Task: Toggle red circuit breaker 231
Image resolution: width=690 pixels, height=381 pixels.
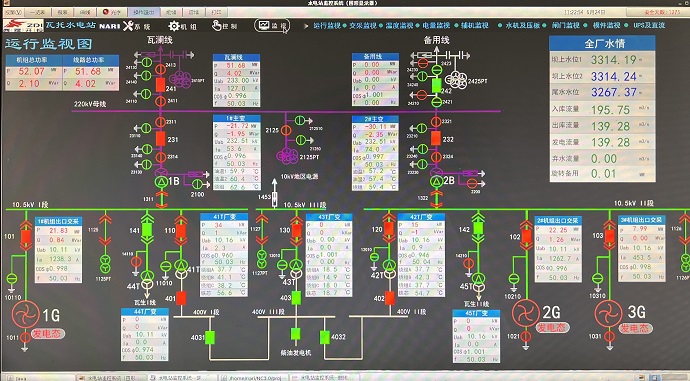Action: [161, 139]
